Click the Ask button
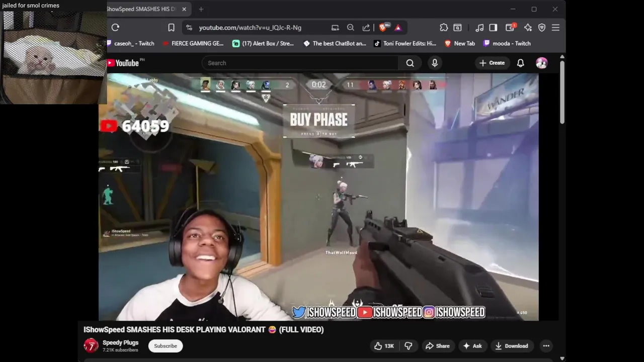The height and width of the screenshot is (362, 644). coord(472,346)
